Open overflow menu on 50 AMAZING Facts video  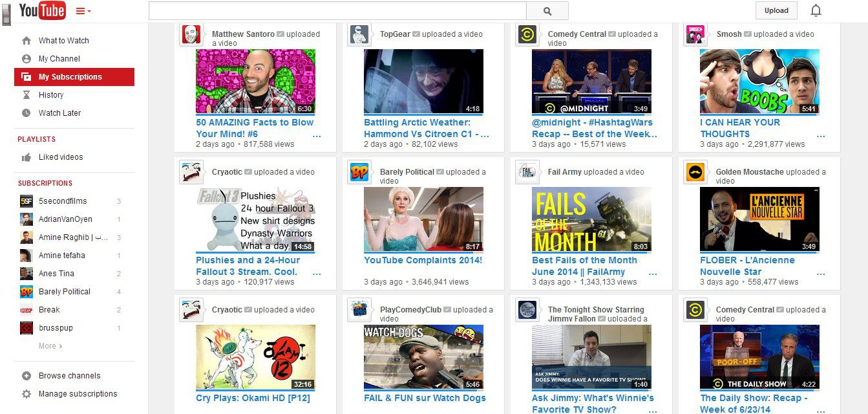[x=317, y=136]
